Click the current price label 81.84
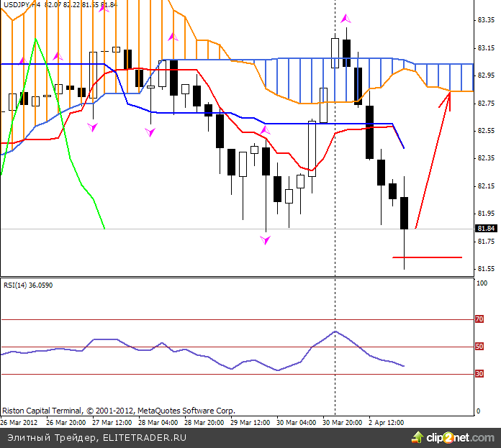This screenshot has height=448, width=501. (486, 229)
